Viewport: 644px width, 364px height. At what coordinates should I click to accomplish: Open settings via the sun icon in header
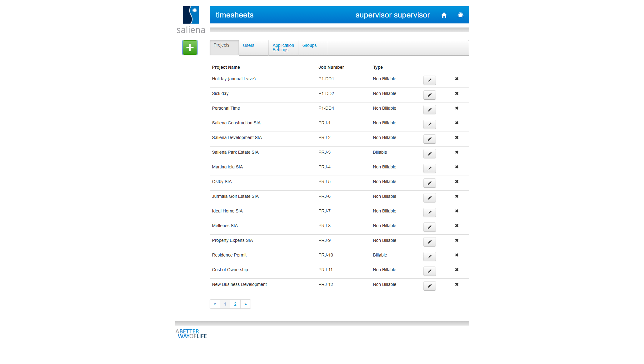tap(461, 15)
